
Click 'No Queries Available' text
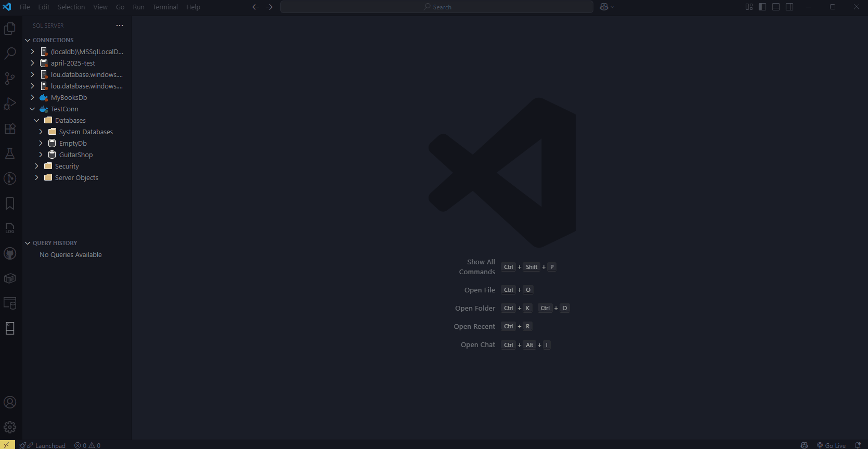click(71, 254)
